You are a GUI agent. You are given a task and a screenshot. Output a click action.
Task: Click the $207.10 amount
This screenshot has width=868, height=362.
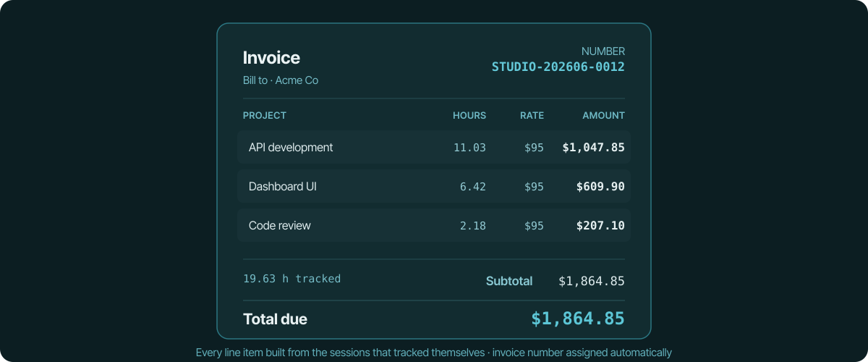tap(600, 226)
